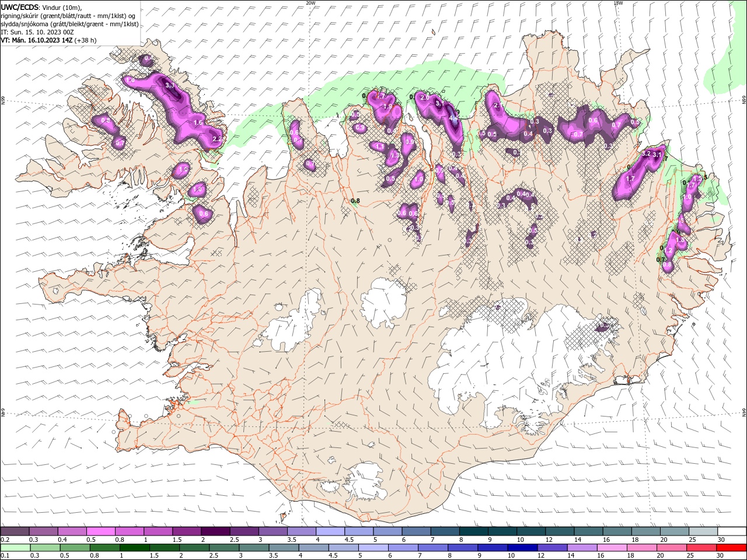Image resolution: width=747 pixels, height=560 pixels.
Task: Select the 'IT: Sun. 15. 10. 2023 00Z' line
Action: click(x=38, y=32)
